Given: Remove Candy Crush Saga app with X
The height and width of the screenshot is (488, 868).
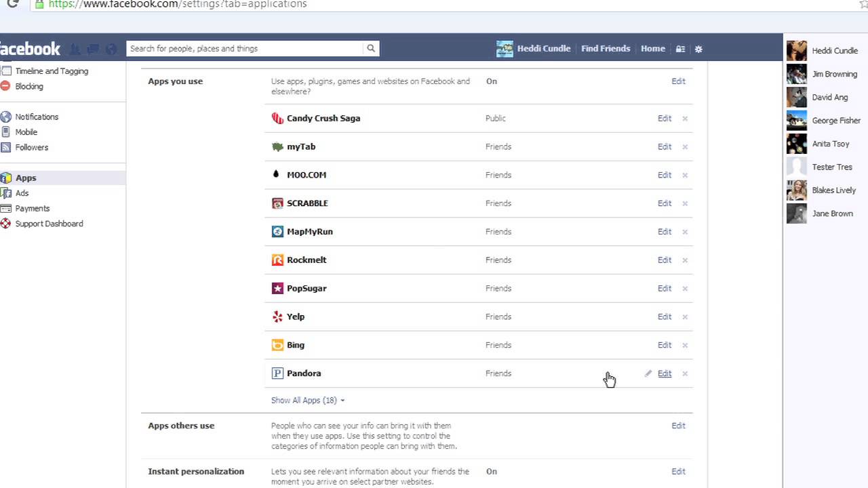Looking at the screenshot, I should [685, 119].
